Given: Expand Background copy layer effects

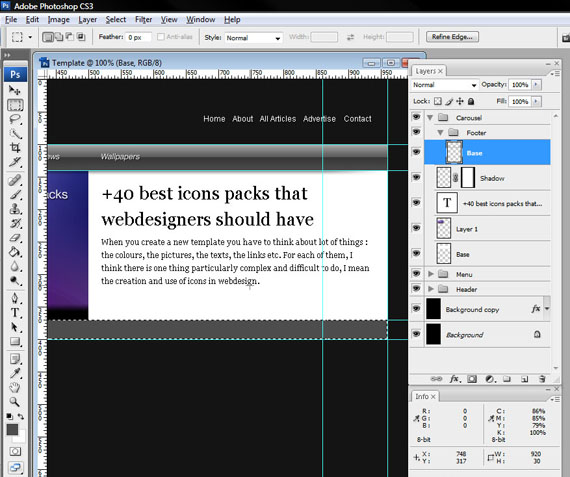Looking at the screenshot, I should tap(547, 309).
